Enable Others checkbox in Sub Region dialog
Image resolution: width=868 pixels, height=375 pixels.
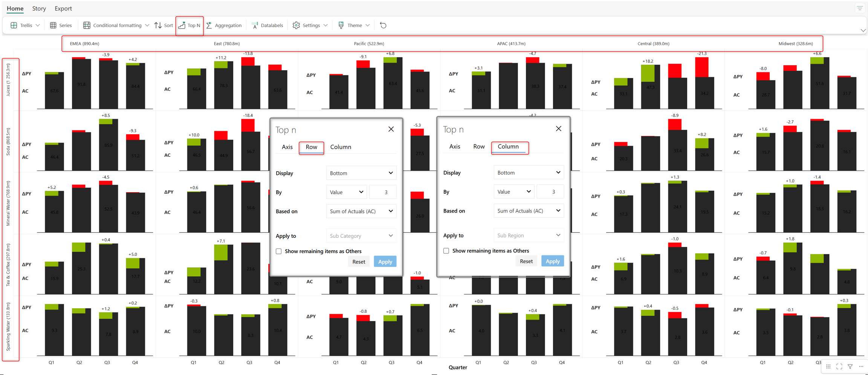446,251
